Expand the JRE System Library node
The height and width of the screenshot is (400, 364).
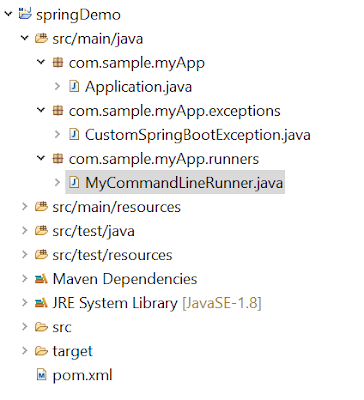point(25,303)
